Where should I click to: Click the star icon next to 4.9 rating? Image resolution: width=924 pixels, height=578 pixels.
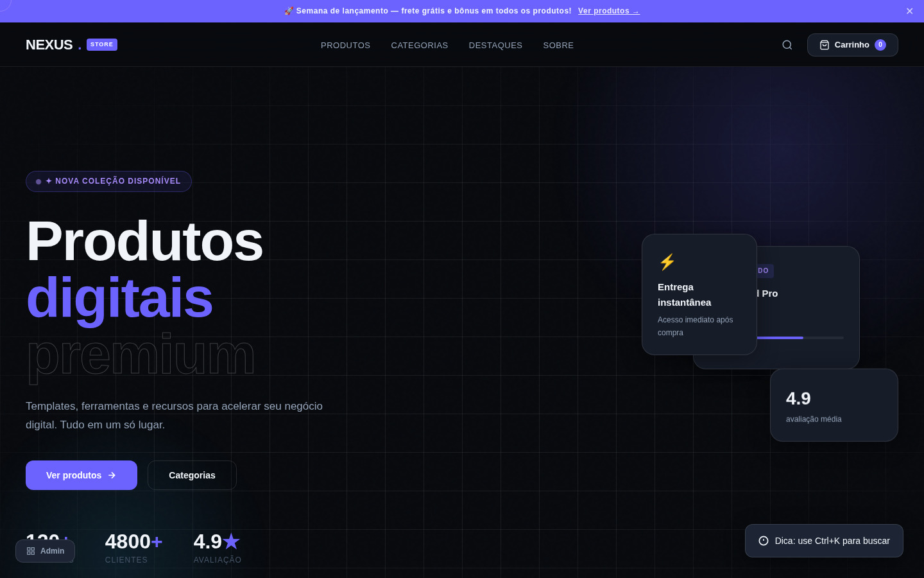tap(232, 541)
